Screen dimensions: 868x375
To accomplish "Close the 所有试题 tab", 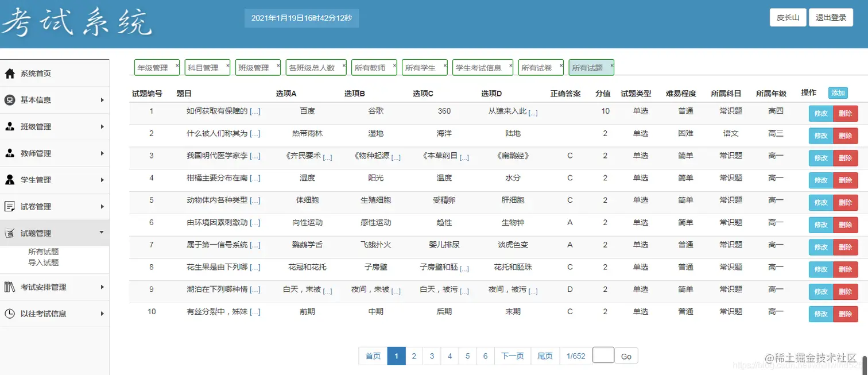I will [611, 65].
